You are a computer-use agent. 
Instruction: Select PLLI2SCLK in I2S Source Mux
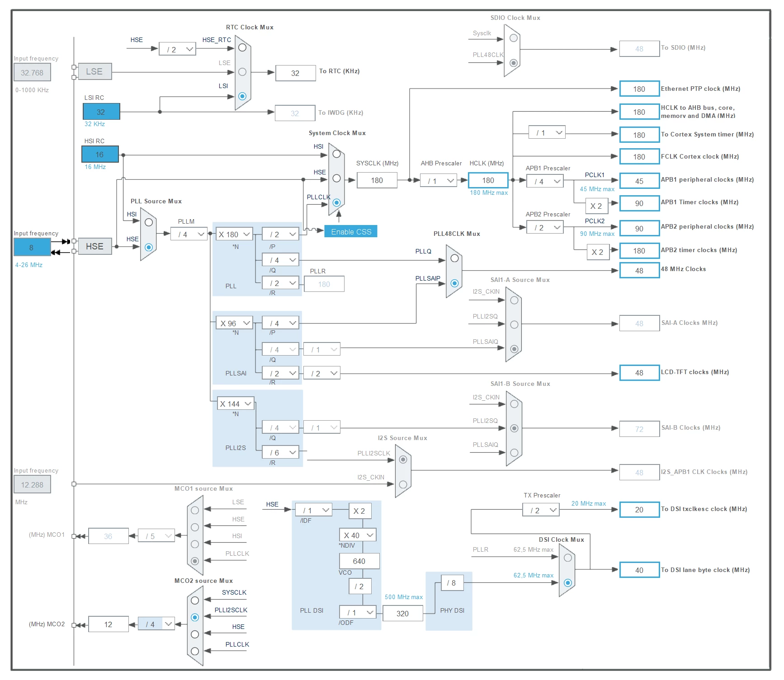pyautogui.click(x=403, y=460)
